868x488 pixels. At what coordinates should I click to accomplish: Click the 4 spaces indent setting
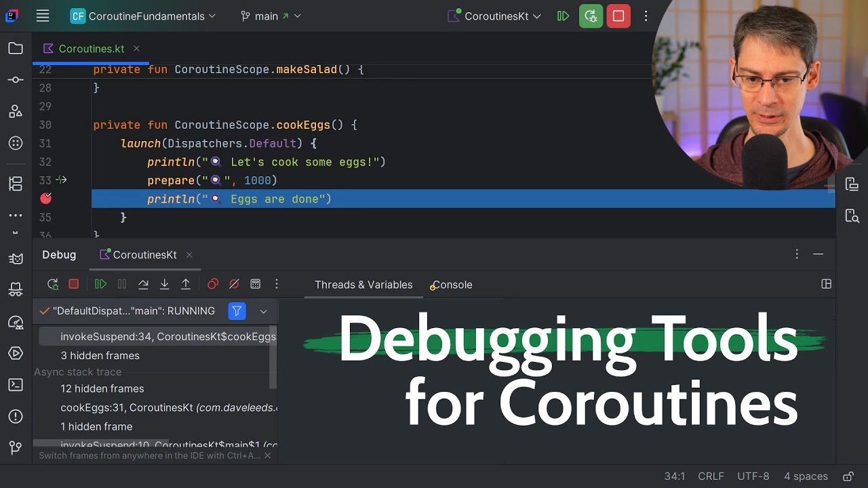[806, 476]
